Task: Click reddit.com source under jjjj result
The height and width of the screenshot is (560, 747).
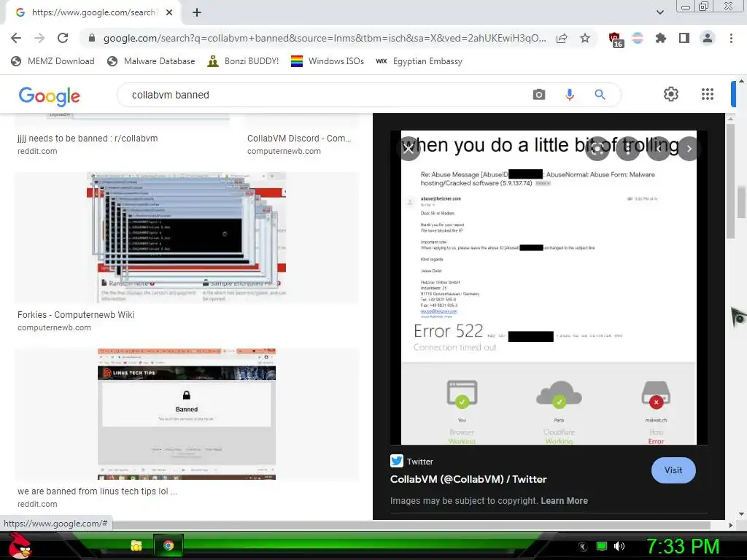Action: [x=37, y=151]
